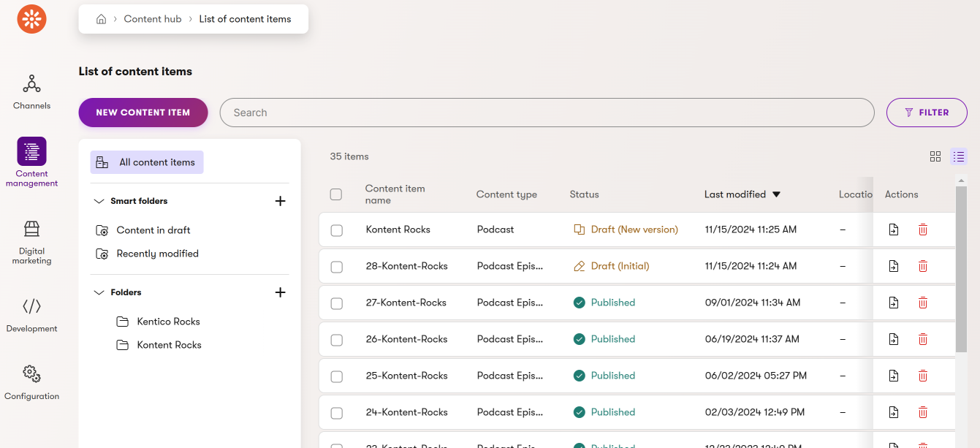
Task: Click the Podcast content type cell
Action: pos(495,229)
